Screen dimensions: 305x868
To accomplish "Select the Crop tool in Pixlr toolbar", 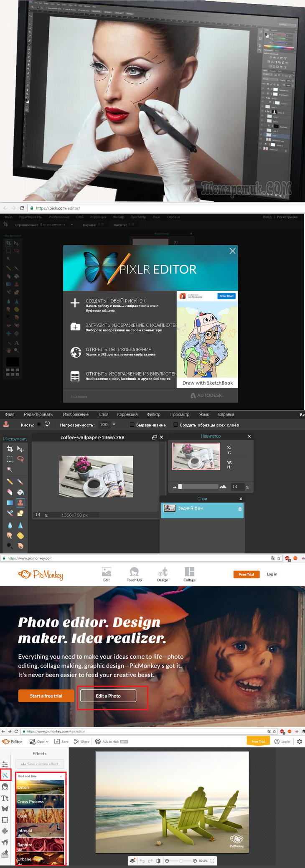I will (x=10, y=449).
